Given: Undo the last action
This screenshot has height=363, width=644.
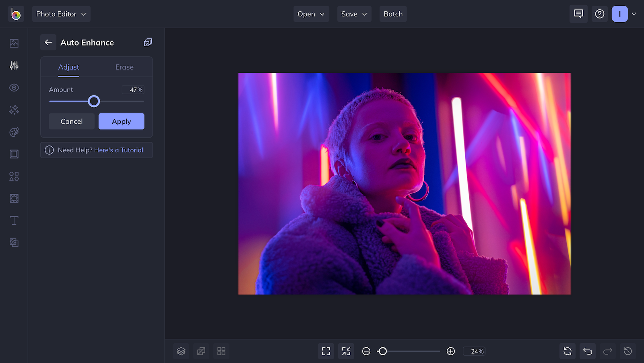Looking at the screenshot, I should pyautogui.click(x=587, y=351).
